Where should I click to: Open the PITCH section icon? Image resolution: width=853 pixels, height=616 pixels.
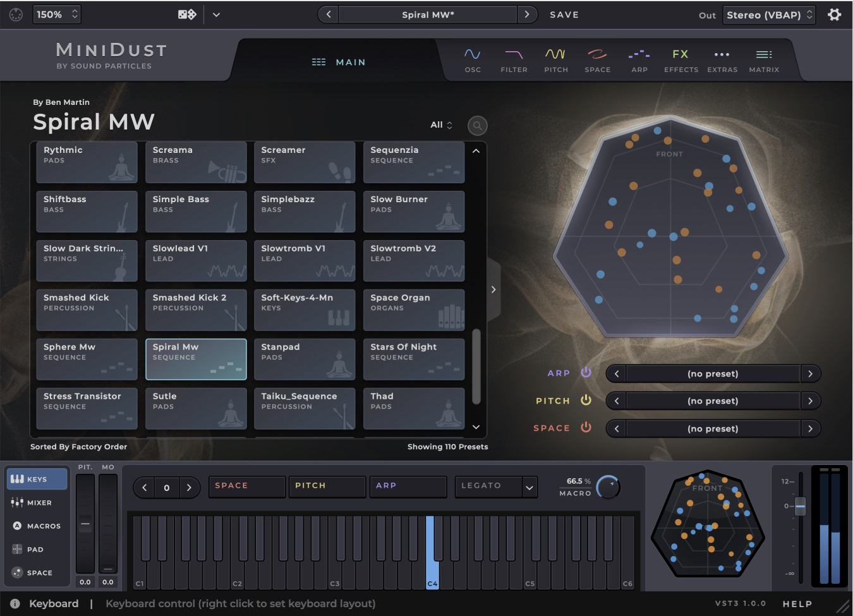pyautogui.click(x=556, y=61)
